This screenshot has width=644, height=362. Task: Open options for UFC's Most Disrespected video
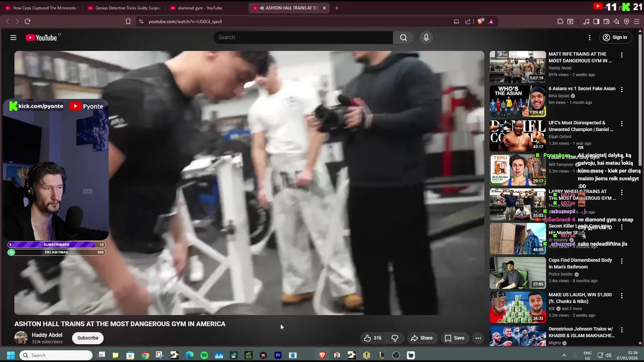pos(622,124)
